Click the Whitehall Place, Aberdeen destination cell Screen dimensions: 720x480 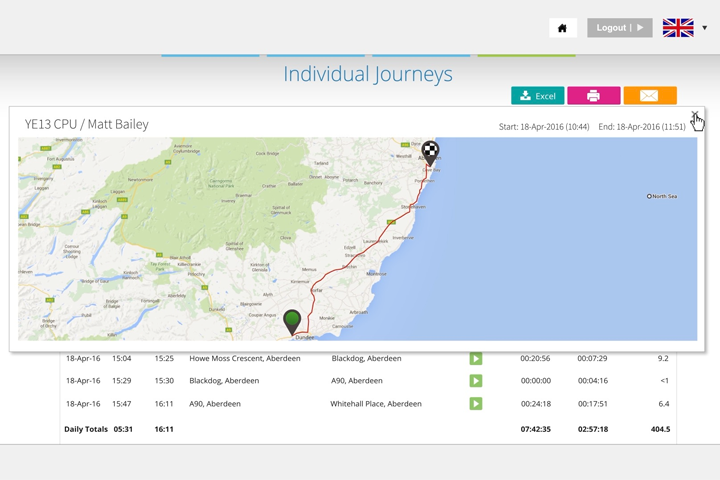coord(376,404)
